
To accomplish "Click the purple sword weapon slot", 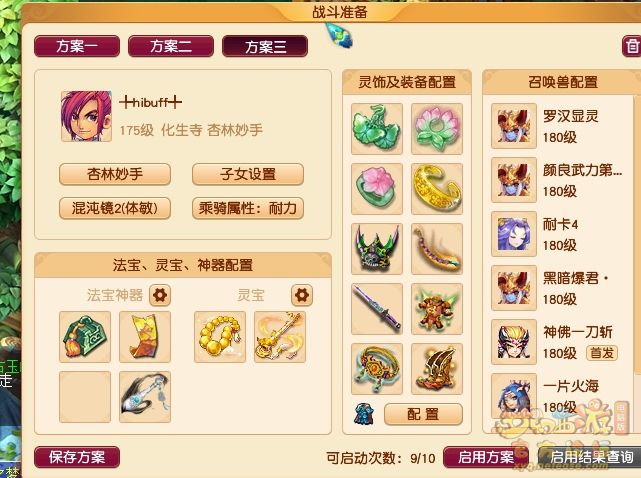I will [x=377, y=309].
